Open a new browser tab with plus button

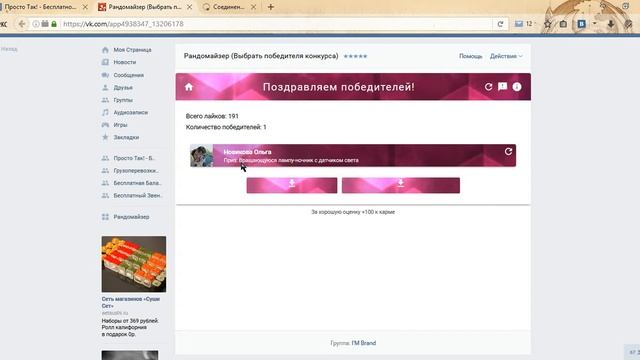(x=271, y=7)
